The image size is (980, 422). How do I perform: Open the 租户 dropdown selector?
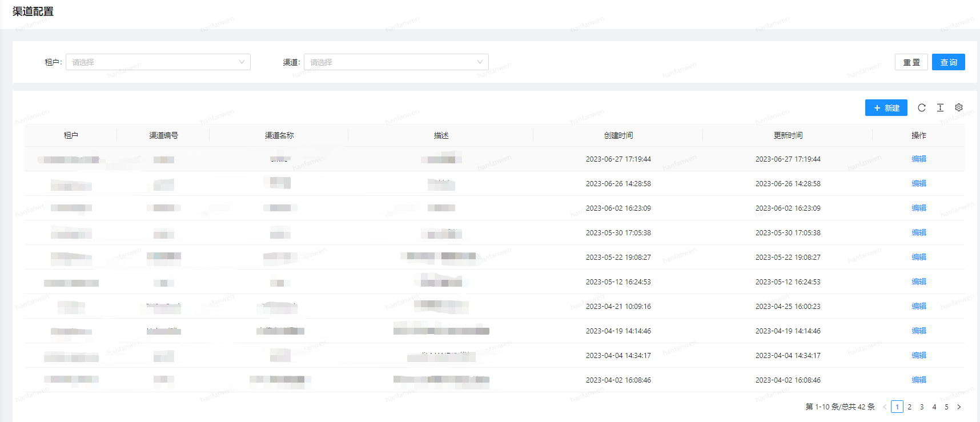click(158, 62)
